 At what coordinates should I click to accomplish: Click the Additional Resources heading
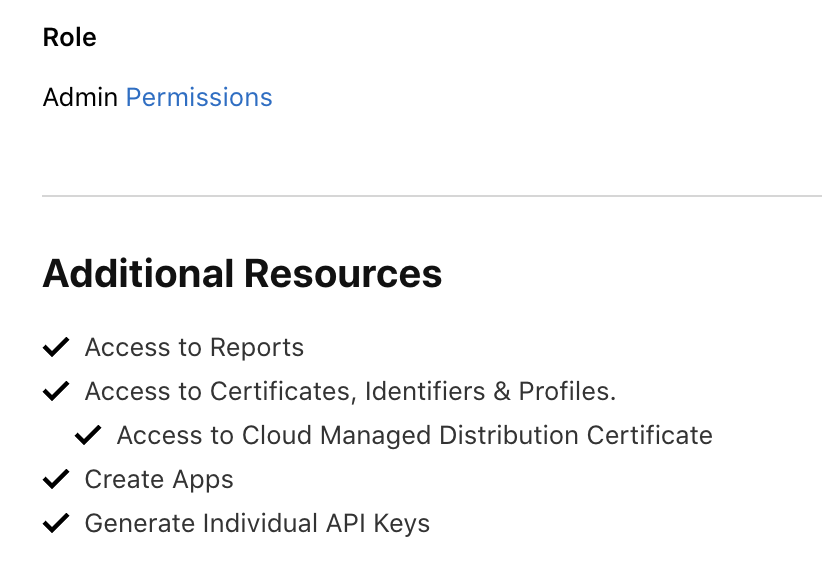(x=242, y=274)
